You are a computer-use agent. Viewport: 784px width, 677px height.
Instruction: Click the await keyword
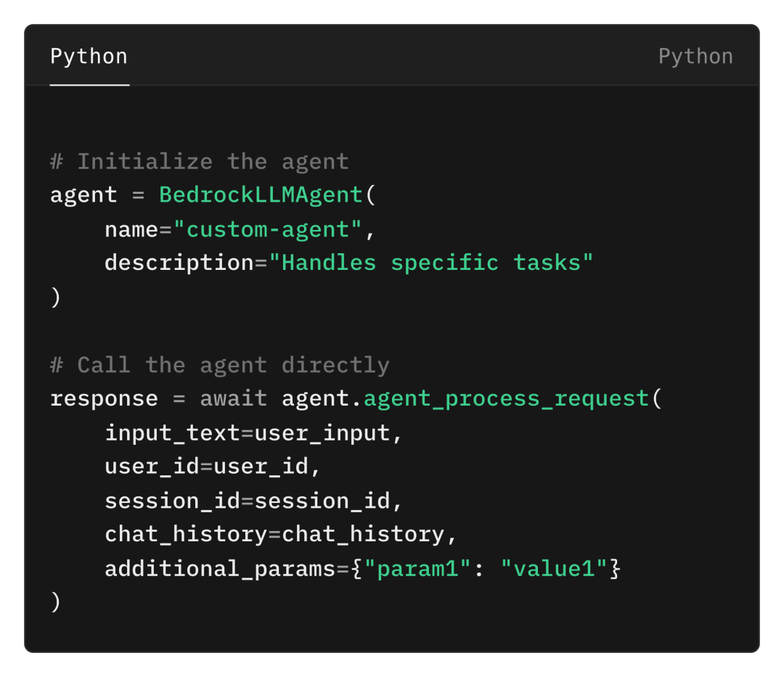234,398
